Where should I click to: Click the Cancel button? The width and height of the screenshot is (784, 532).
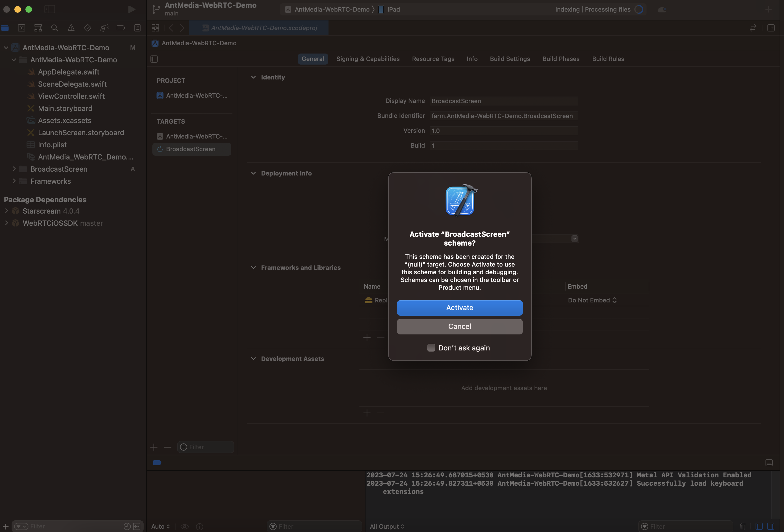459,327
